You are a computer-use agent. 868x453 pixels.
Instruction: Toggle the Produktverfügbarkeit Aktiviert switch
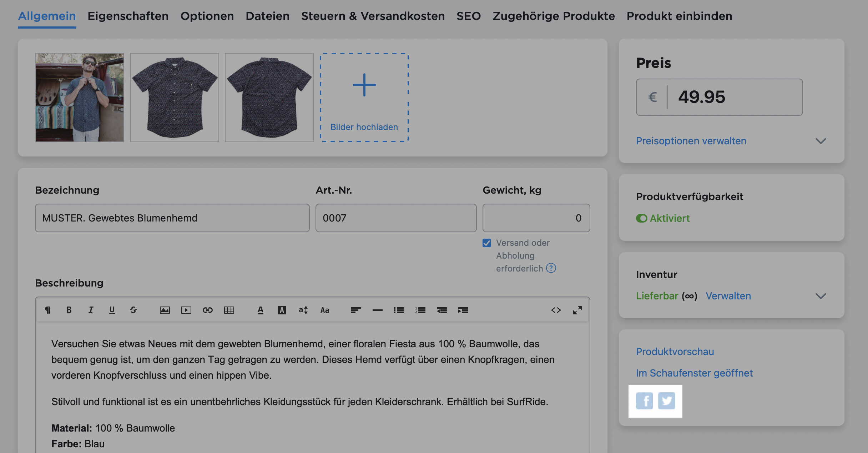point(642,218)
